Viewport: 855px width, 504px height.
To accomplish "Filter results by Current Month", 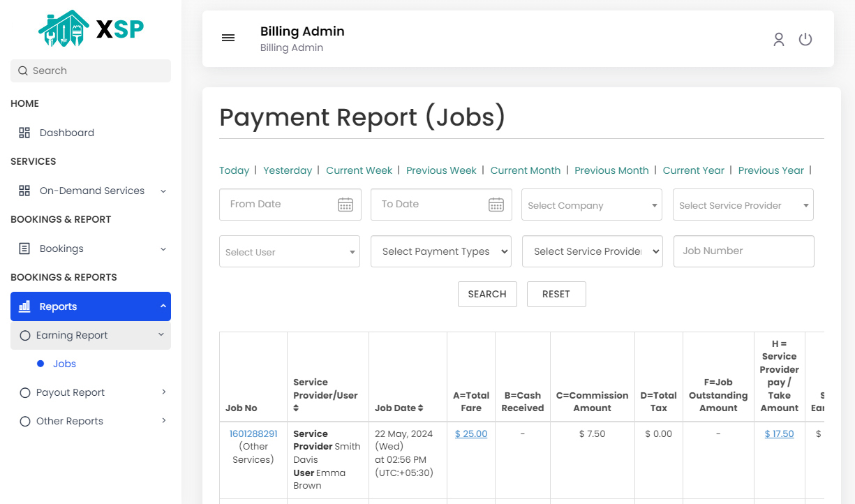I will pos(525,170).
